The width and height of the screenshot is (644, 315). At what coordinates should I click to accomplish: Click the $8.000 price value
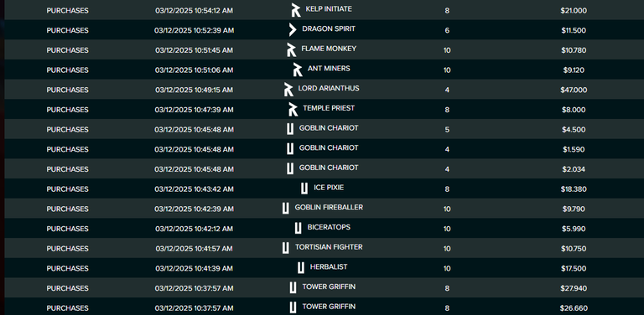click(574, 110)
